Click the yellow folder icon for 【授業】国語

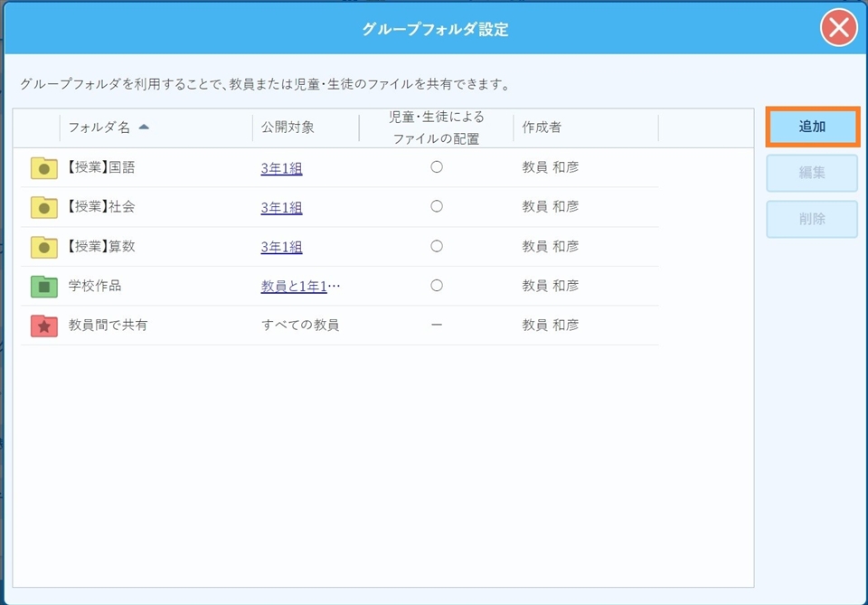[43, 167]
